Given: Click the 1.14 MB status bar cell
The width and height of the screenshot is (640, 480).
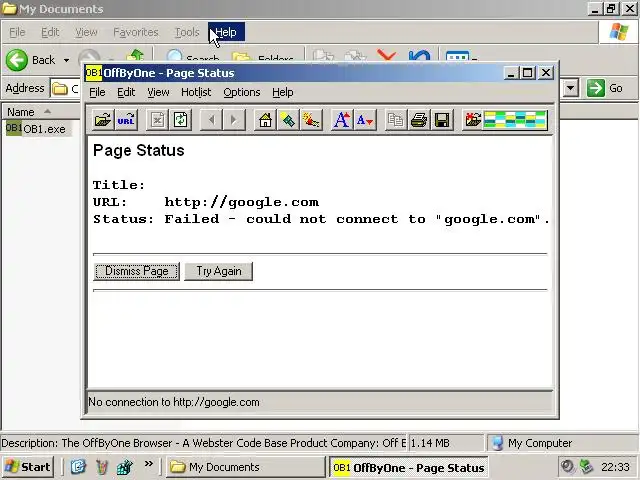Looking at the screenshot, I should tap(446, 443).
